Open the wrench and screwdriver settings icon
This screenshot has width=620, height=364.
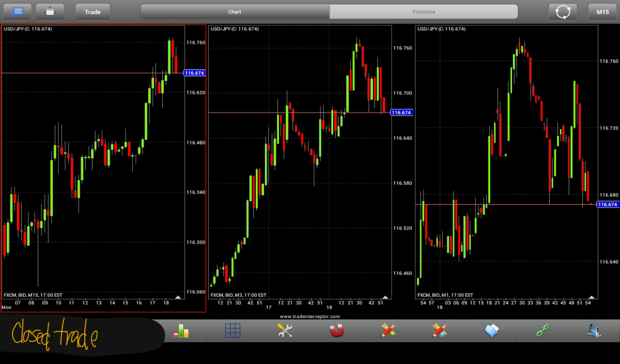tap(285, 330)
